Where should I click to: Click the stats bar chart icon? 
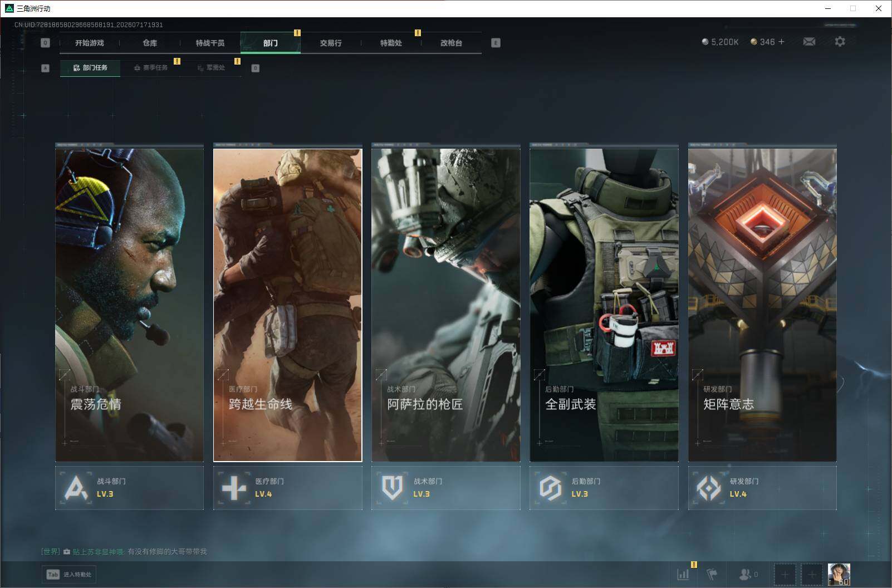683,575
